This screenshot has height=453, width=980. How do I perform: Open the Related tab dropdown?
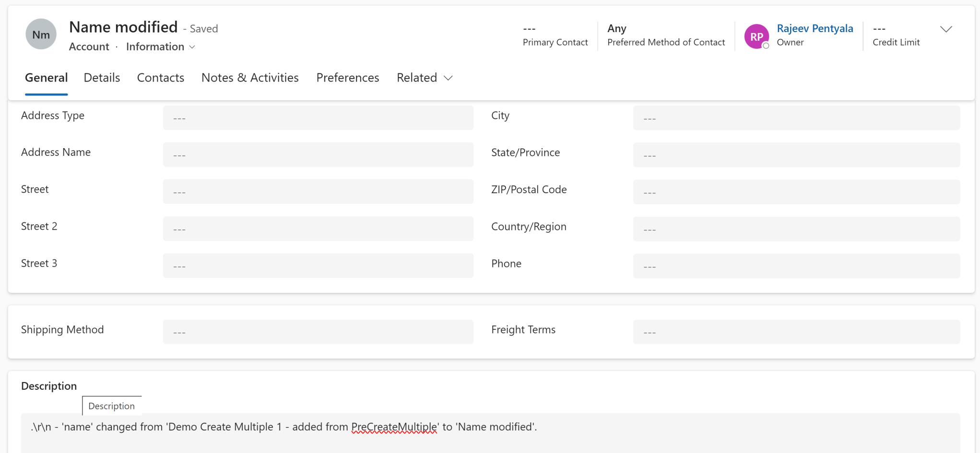(448, 78)
